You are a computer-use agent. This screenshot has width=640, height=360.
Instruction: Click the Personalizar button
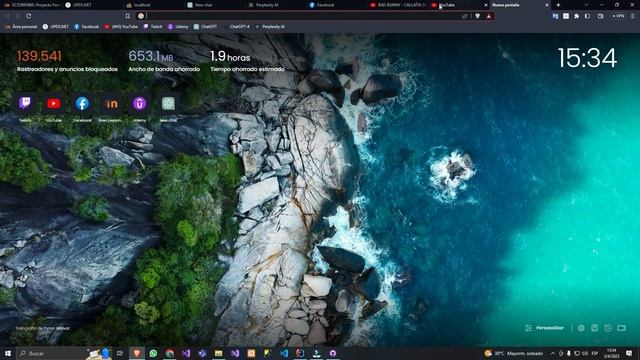tap(545, 328)
